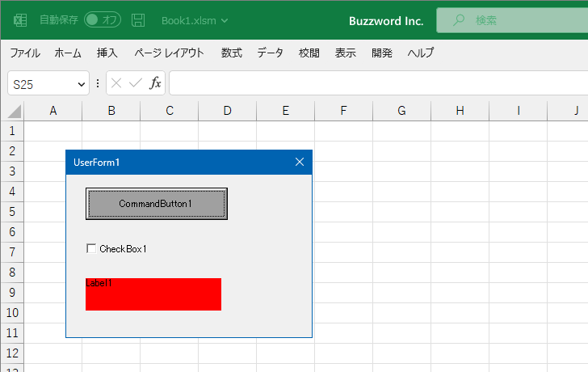Select column B header

click(x=111, y=111)
